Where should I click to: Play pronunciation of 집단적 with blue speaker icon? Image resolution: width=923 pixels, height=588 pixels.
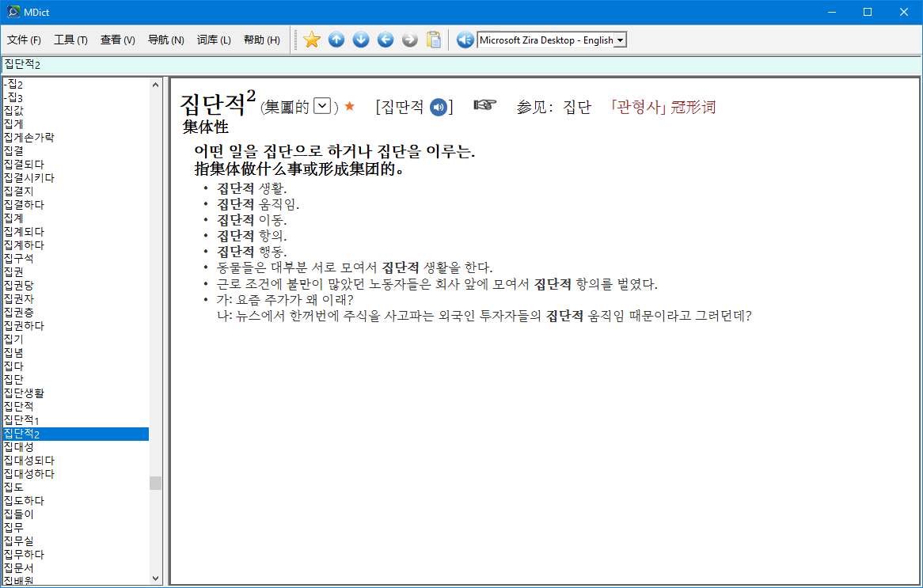click(438, 107)
